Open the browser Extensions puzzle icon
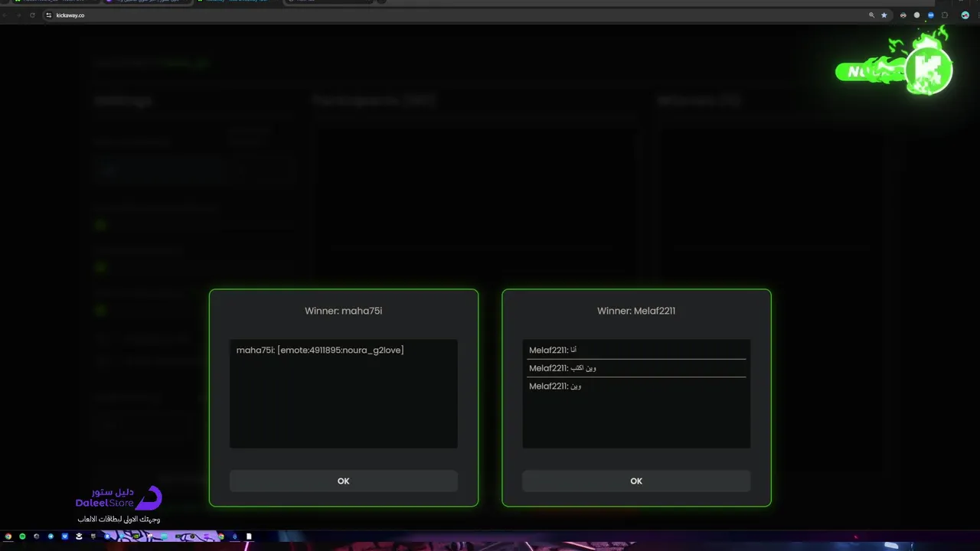 coord(945,15)
